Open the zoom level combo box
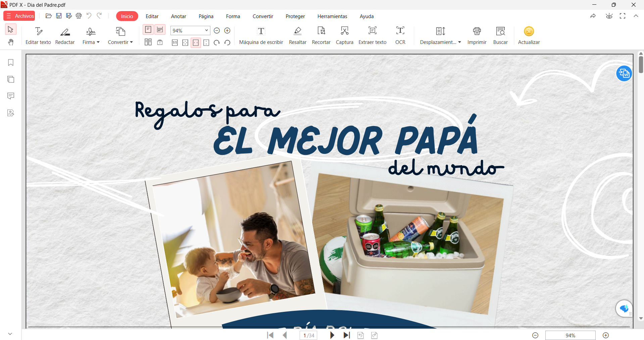Image resolution: width=644 pixels, height=340 pixels. click(190, 31)
